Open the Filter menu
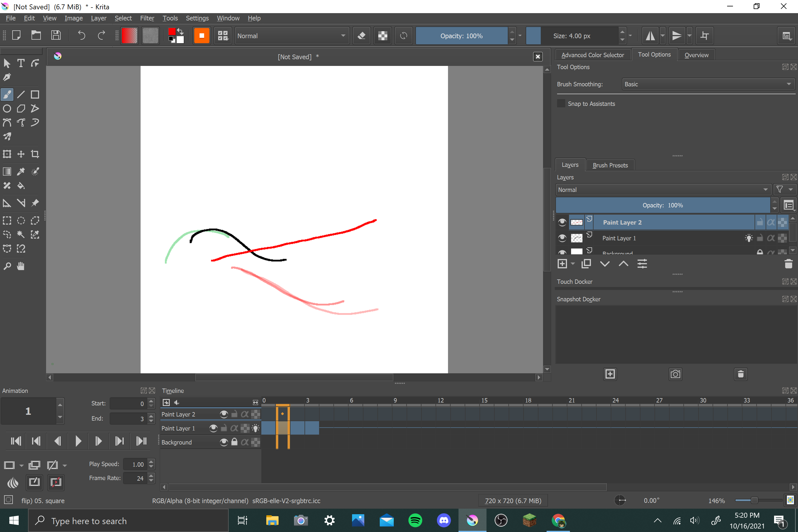 (147, 18)
